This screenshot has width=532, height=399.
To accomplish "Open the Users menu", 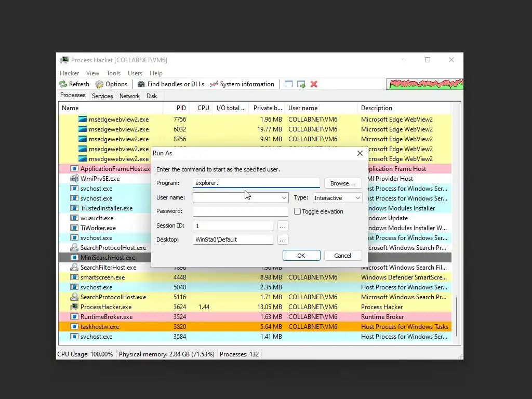I will point(135,73).
